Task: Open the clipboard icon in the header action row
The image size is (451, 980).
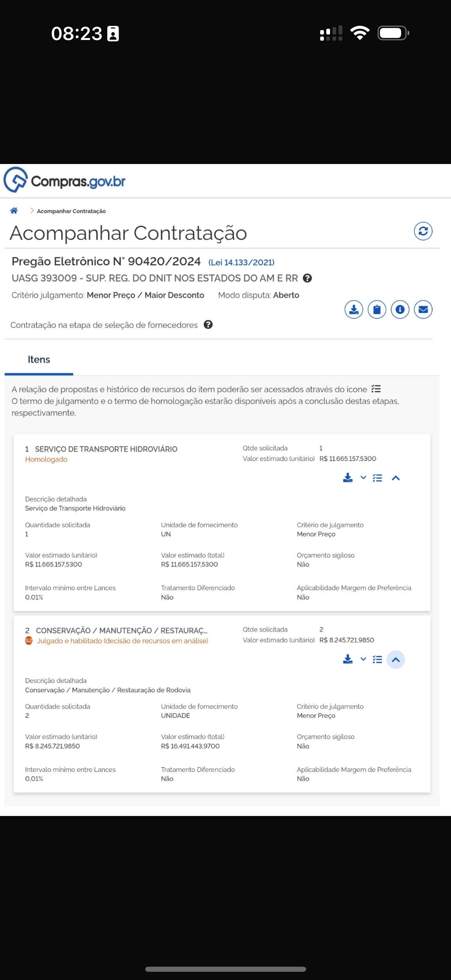Action: coord(377,309)
